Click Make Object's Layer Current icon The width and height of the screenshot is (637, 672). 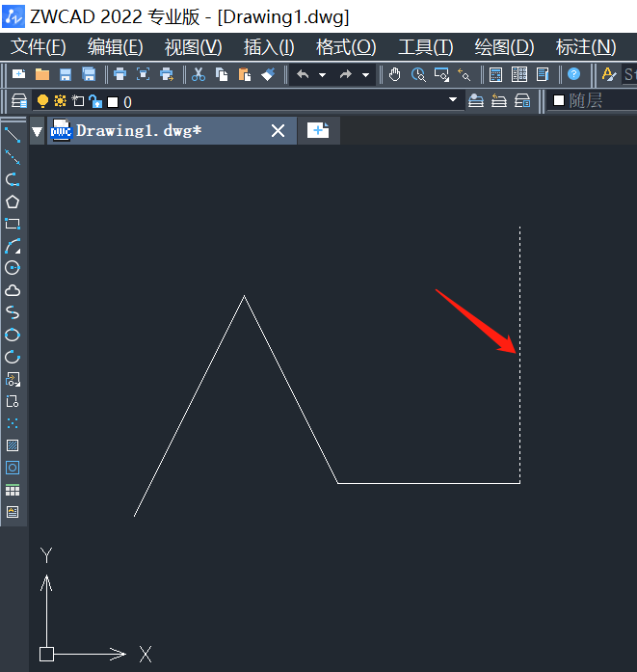476,101
